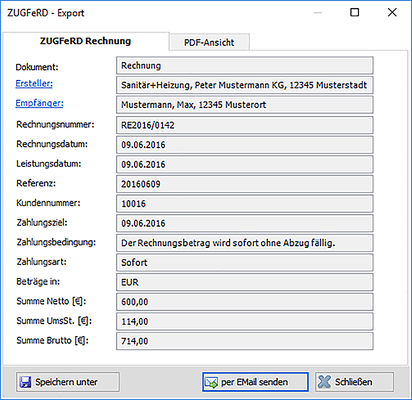Click the Zahlungsbedingung field
The width and height of the screenshot is (412, 400).
[245, 243]
